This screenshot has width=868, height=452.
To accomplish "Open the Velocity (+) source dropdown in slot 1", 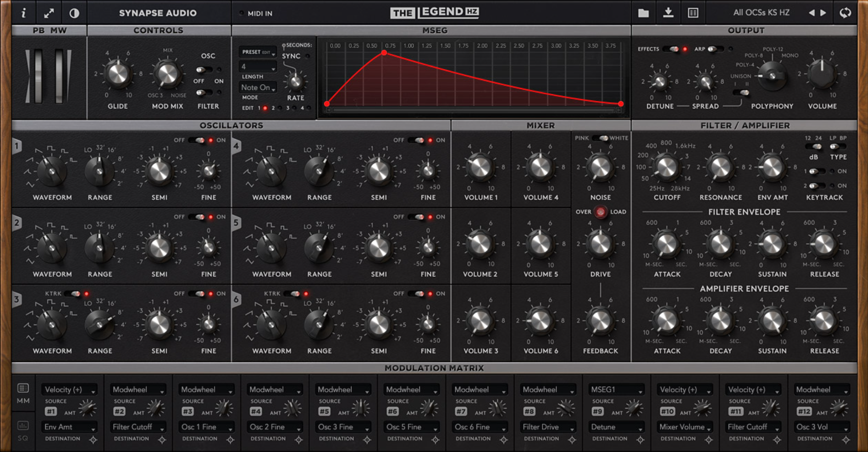I will (x=69, y=389).
